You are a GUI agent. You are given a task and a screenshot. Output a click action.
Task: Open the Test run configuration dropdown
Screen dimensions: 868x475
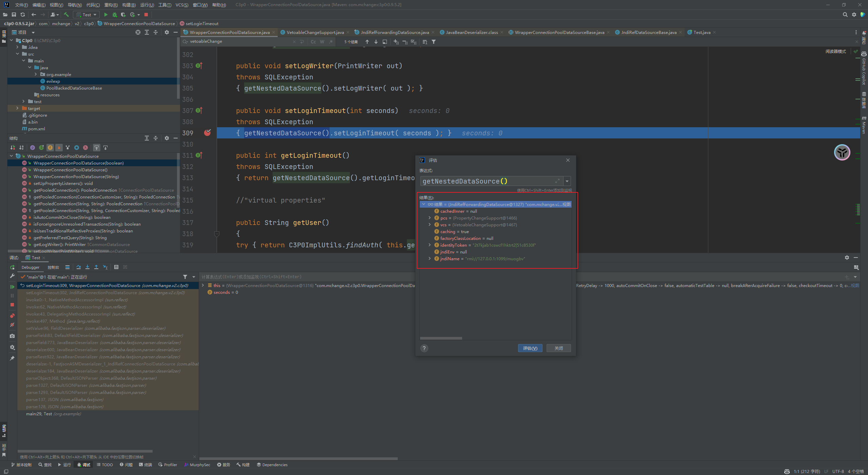[x=86, y=15]
